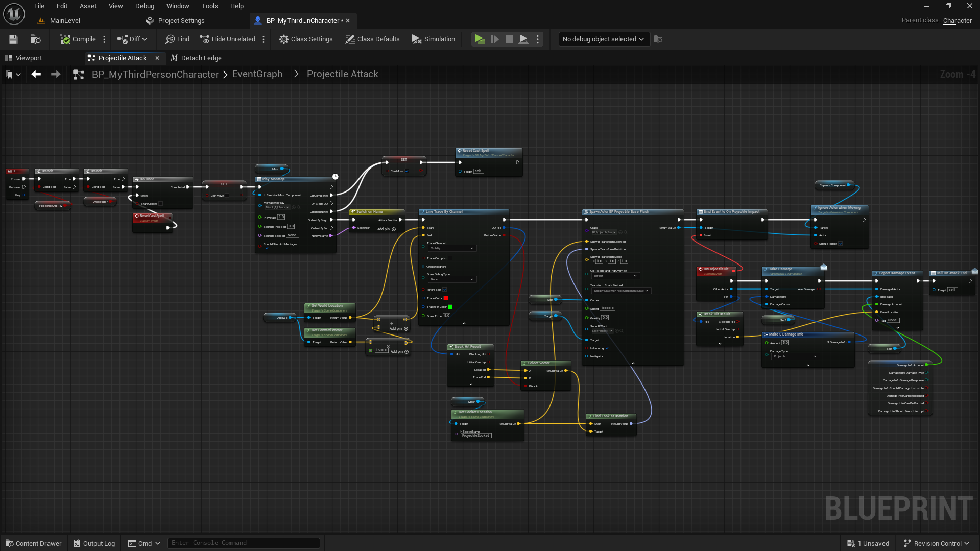Click the Unreal Engine logo
This screenshot has height=551, width=980.
pos(14,14)
